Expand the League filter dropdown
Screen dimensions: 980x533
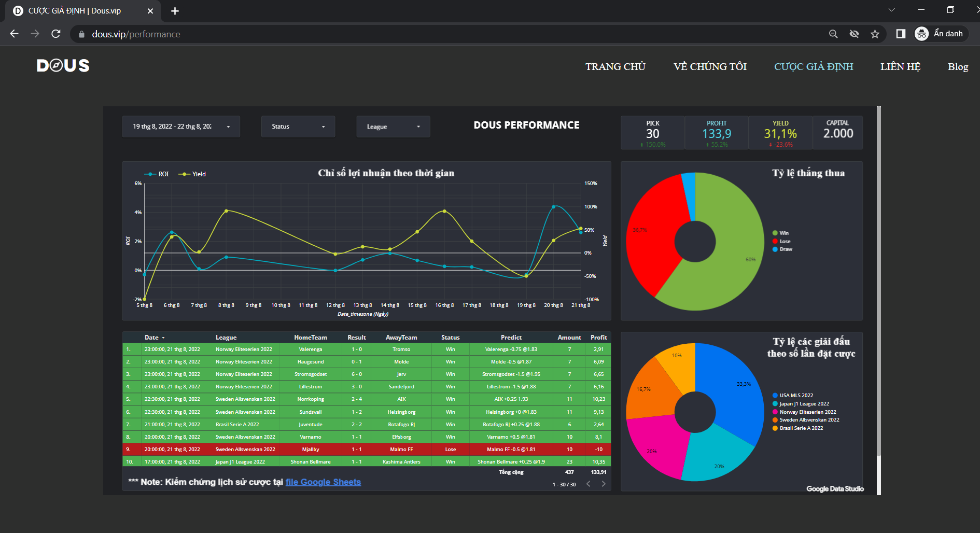[393, 127]
